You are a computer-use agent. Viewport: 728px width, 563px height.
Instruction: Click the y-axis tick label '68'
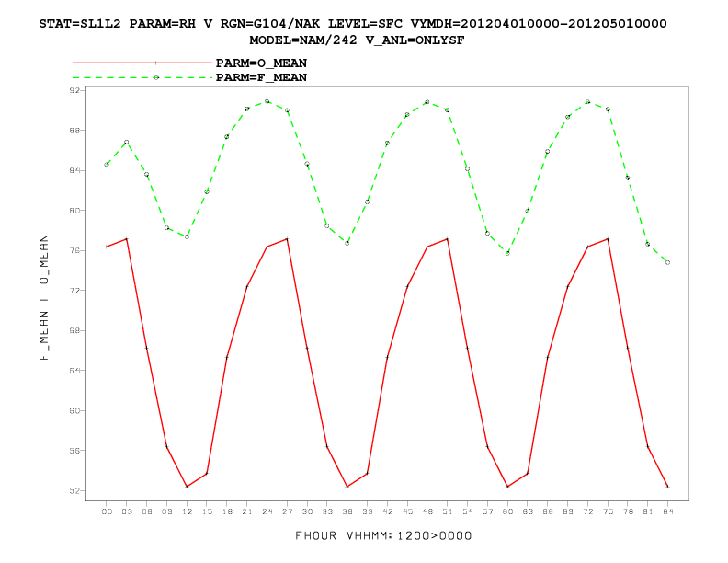pyautogui.click(x=74, y=330)
